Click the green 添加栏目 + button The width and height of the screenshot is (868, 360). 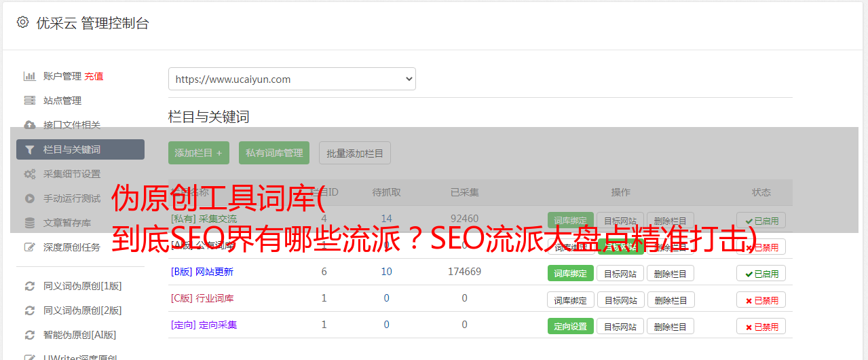click(199, 153)
